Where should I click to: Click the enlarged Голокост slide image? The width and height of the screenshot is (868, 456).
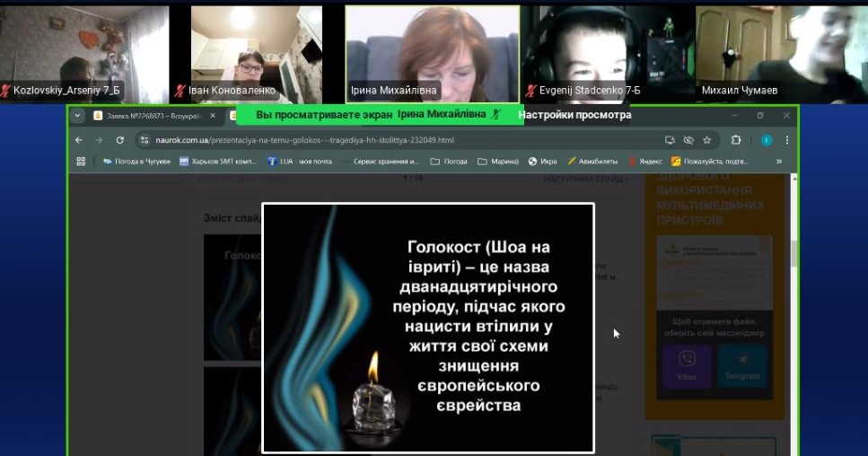[x=428, y=329]
